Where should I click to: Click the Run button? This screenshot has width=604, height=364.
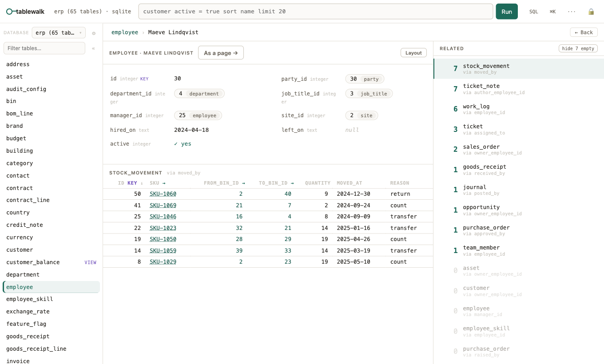(x=507, y=12)
